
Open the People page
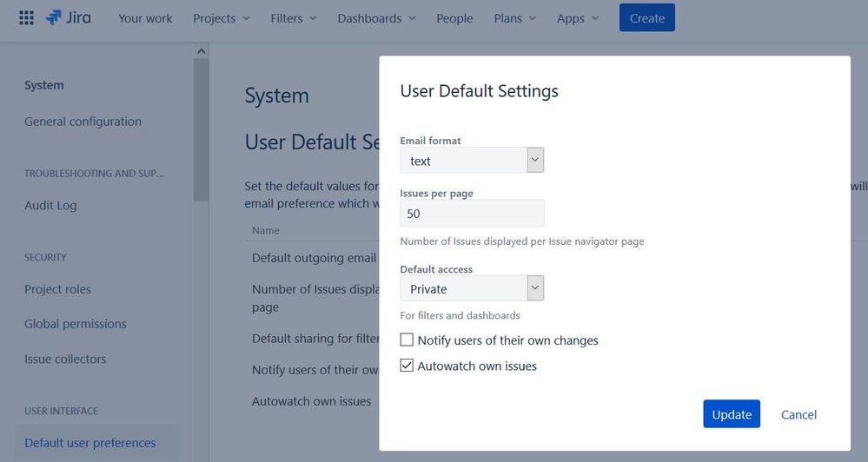point(454,18)
